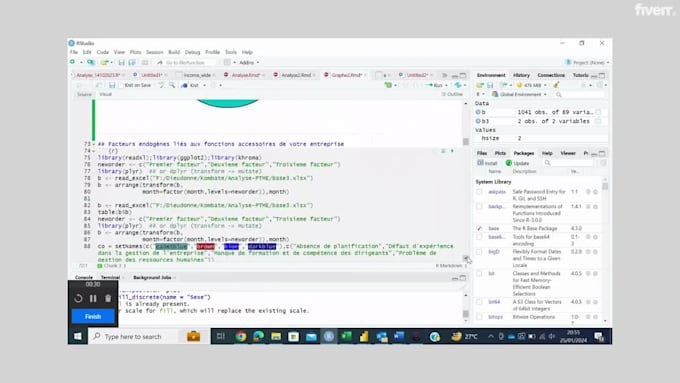Open the Run dropdown arrow
The width and height of the screenshot is (680, 383).
(x=446, y=85)
